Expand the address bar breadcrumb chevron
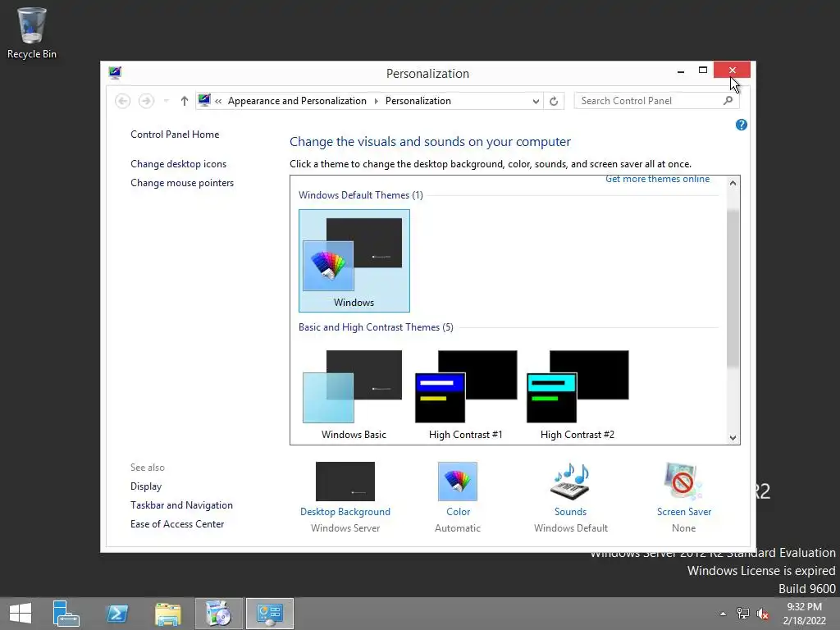 click(x=218, y=101)
